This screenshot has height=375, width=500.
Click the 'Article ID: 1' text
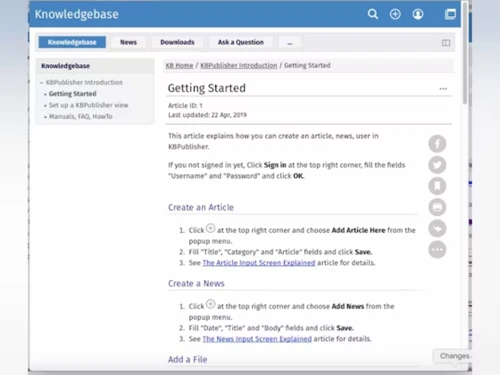pyautogui.click(x=185, y=105)
